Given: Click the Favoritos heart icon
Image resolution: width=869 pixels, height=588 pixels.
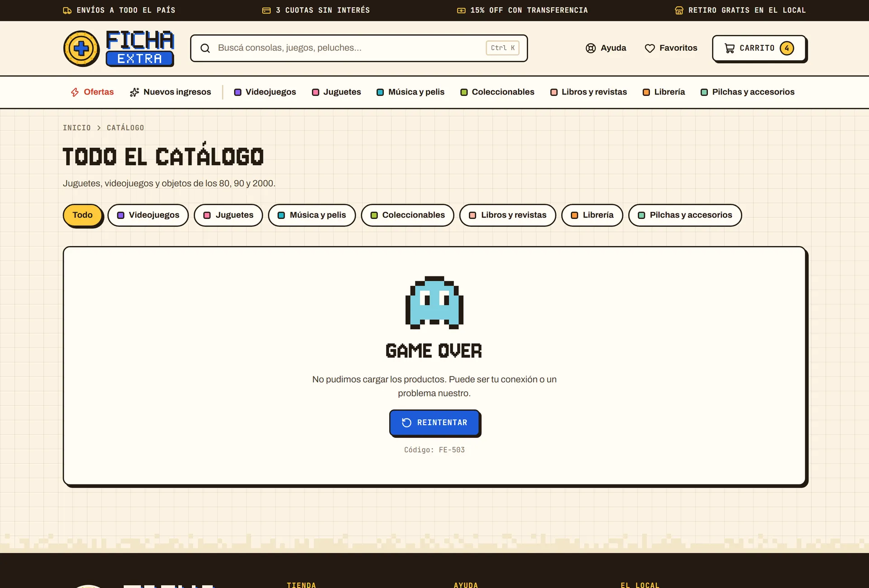Looking at the screenshot, I should (650, 48).
